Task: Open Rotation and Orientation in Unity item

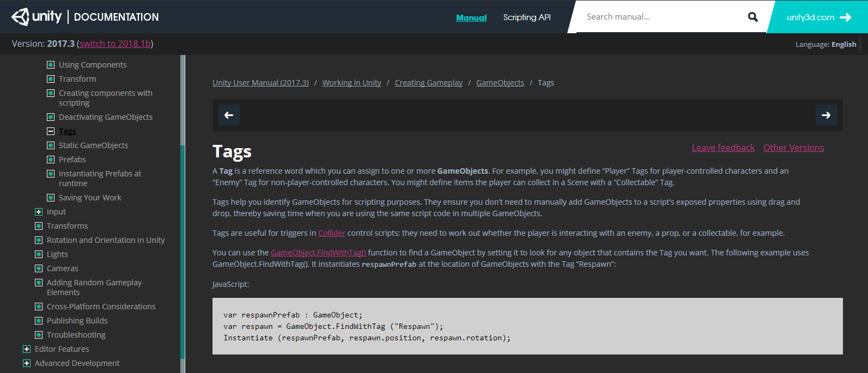Action: 106,240
